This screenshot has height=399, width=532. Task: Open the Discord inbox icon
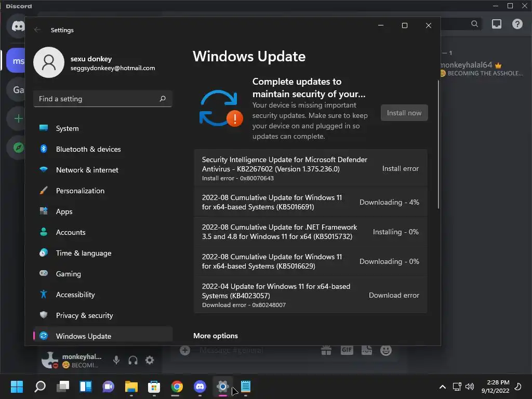pyautogui.click(x=497, y=24)
